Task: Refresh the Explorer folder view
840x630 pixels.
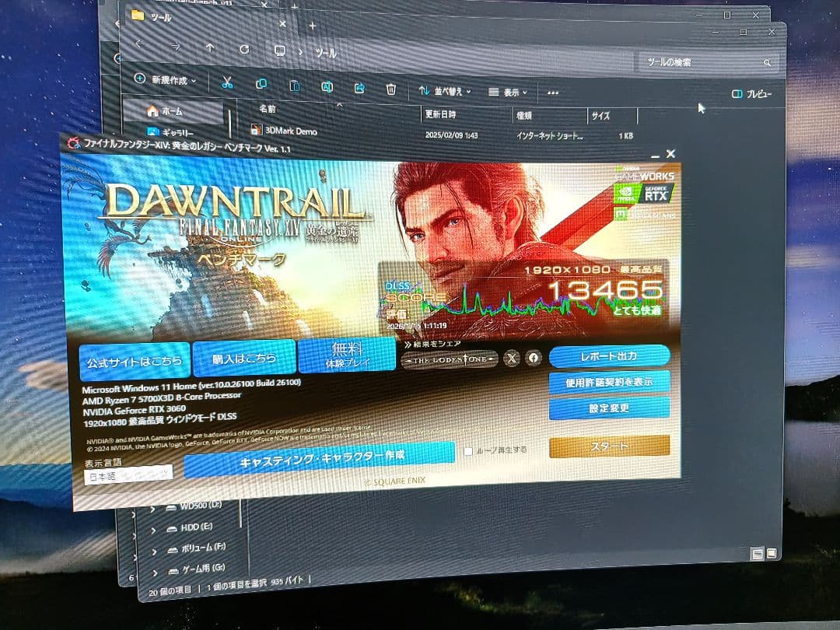Action: pyautogui.click(x=244, y=49)
